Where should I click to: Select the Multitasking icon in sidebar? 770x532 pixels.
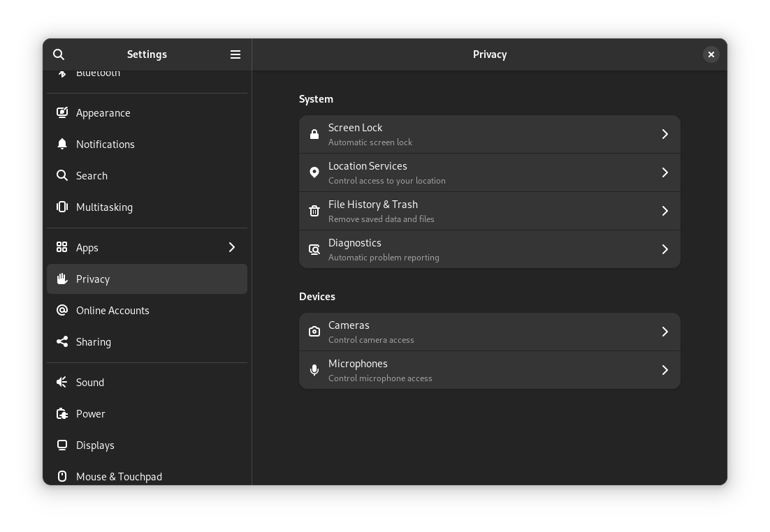point(62,207)
